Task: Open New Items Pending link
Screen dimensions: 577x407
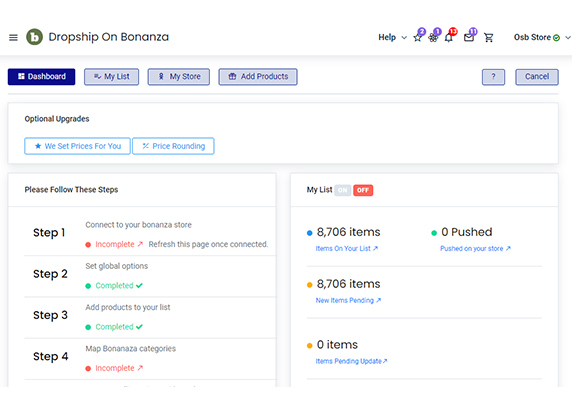Action: point(348,301)
